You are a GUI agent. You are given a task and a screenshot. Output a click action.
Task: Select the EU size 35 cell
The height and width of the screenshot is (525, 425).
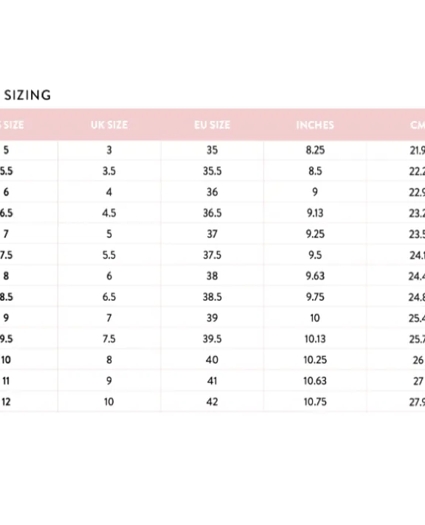click(212, 150)
